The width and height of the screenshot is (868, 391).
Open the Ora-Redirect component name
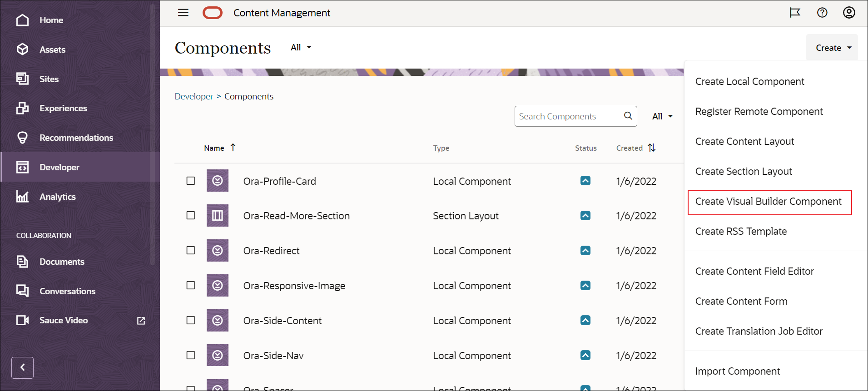(272, 251)
